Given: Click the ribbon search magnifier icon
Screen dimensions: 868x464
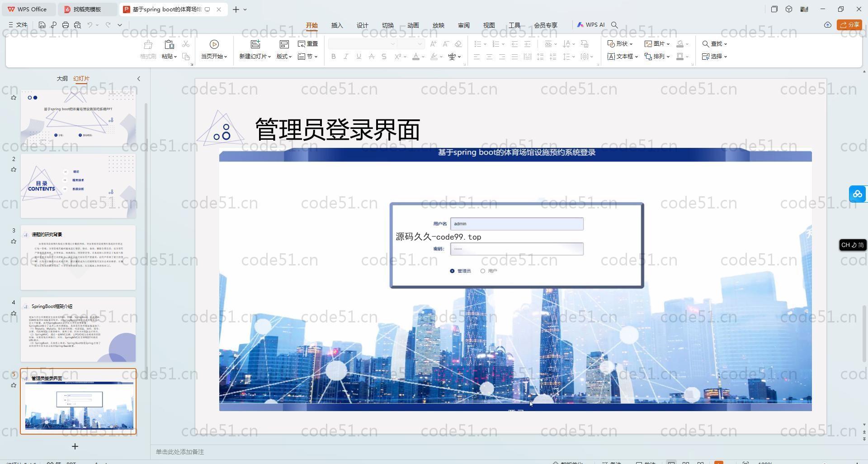Looking at the screenshot, I should (614, 25).
